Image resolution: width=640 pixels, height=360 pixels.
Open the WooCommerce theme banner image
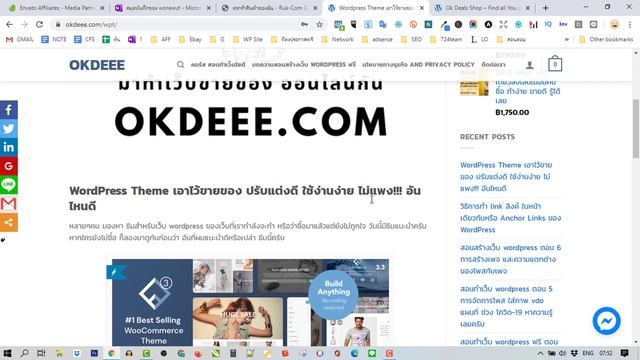point(250,302)
